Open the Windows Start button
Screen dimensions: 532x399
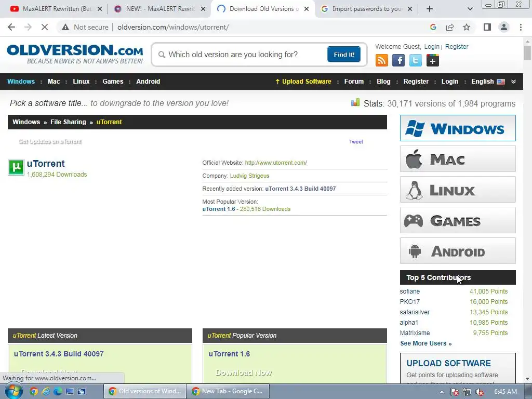[x=14, y=391]
